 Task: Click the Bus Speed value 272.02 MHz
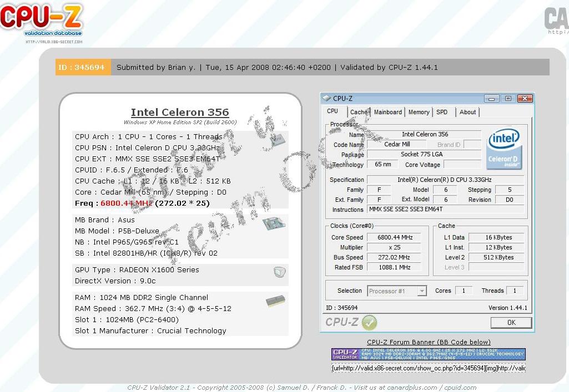pyautogui.click(x=394, y=257)
